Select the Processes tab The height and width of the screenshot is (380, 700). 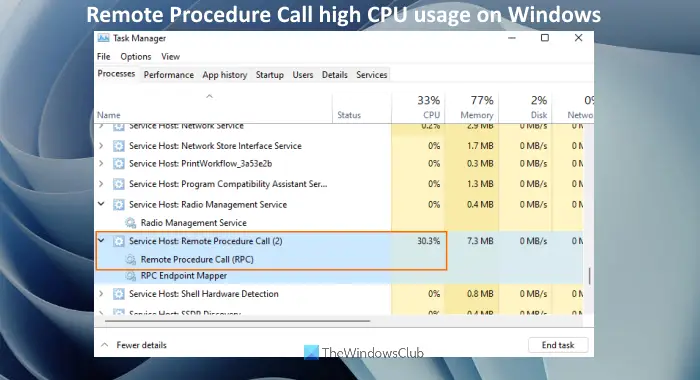click(117, 74)
